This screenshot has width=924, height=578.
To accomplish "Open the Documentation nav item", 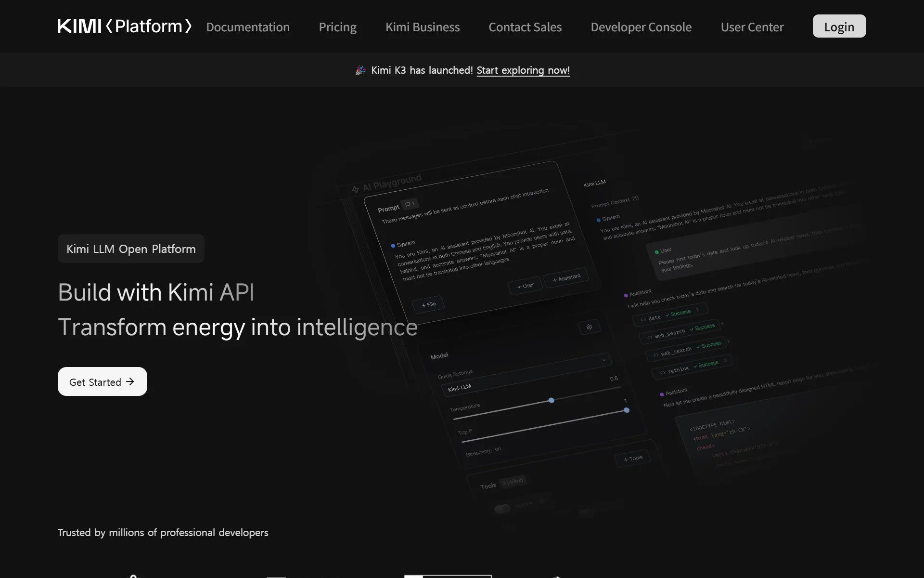I will (x=248, y=27).
